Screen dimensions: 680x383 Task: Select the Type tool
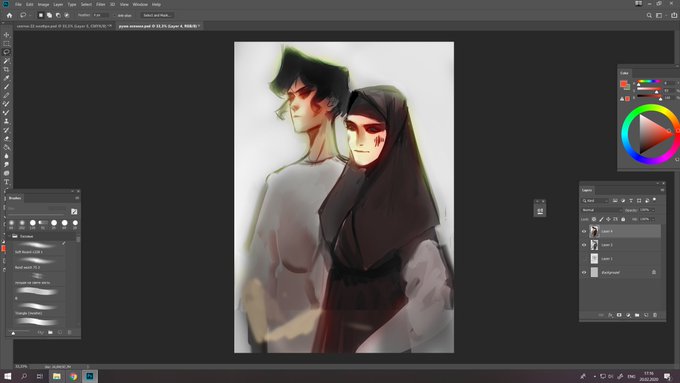click(x=6, y=182)
